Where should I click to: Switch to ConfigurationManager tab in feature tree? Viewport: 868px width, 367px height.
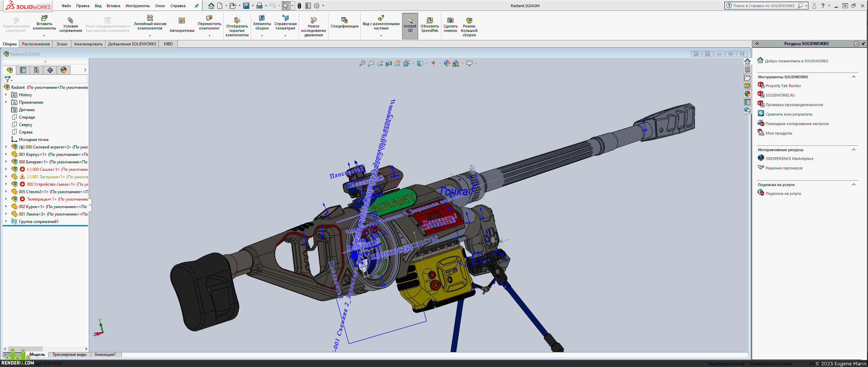37,70
